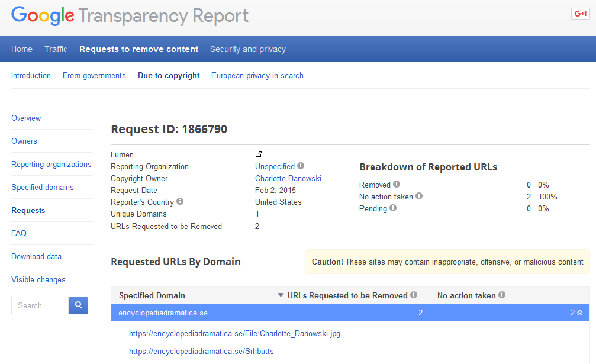Click the URLs Requested to be Removed summary label
The image size is (596, 364).
click(166, 227)
